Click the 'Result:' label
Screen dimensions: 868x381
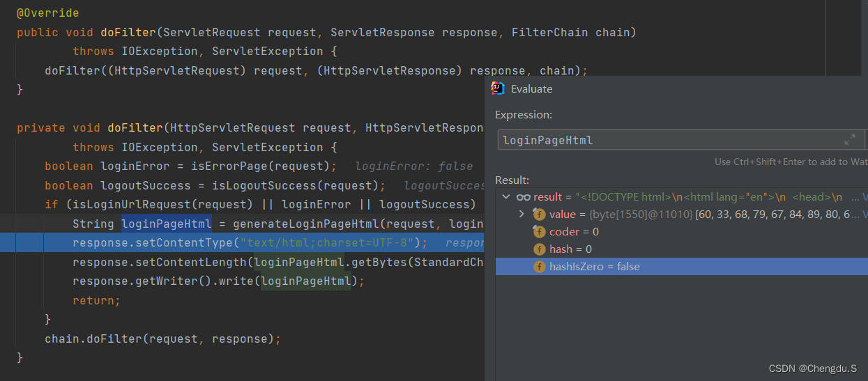pos(512,180)
